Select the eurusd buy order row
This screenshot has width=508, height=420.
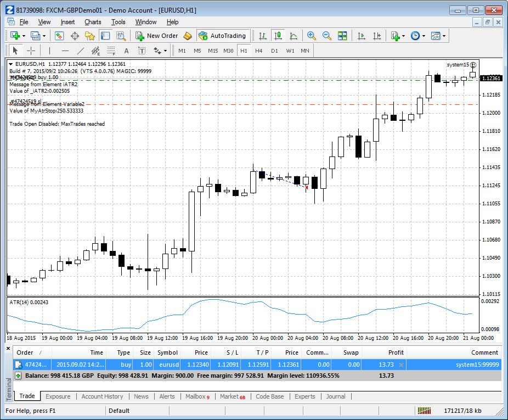tap(257, 365)
